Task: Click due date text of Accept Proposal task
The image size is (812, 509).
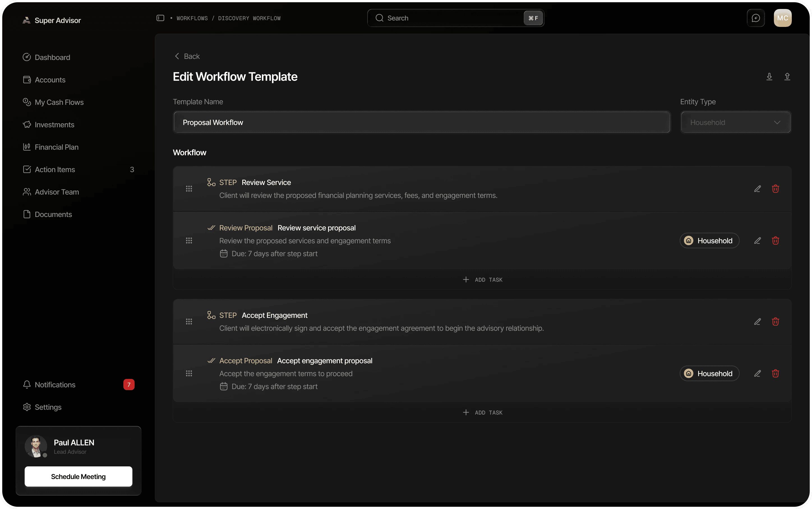Action: [274, 387]
